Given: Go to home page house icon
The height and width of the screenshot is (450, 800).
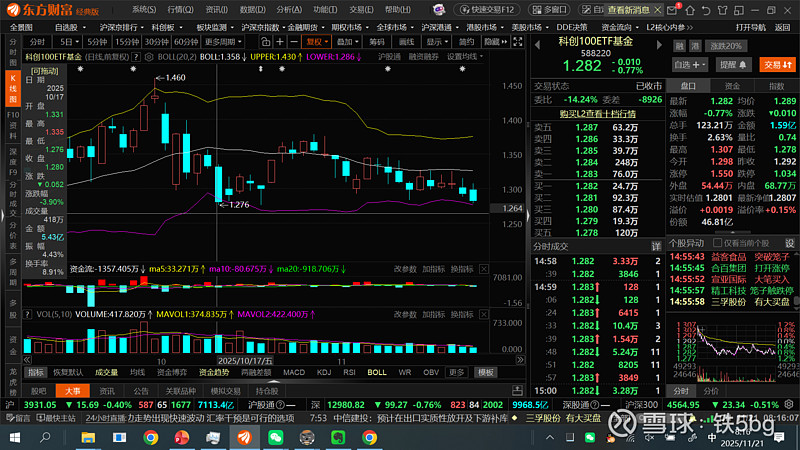Looking at the screenshot, I should click(x=690, y=10).
